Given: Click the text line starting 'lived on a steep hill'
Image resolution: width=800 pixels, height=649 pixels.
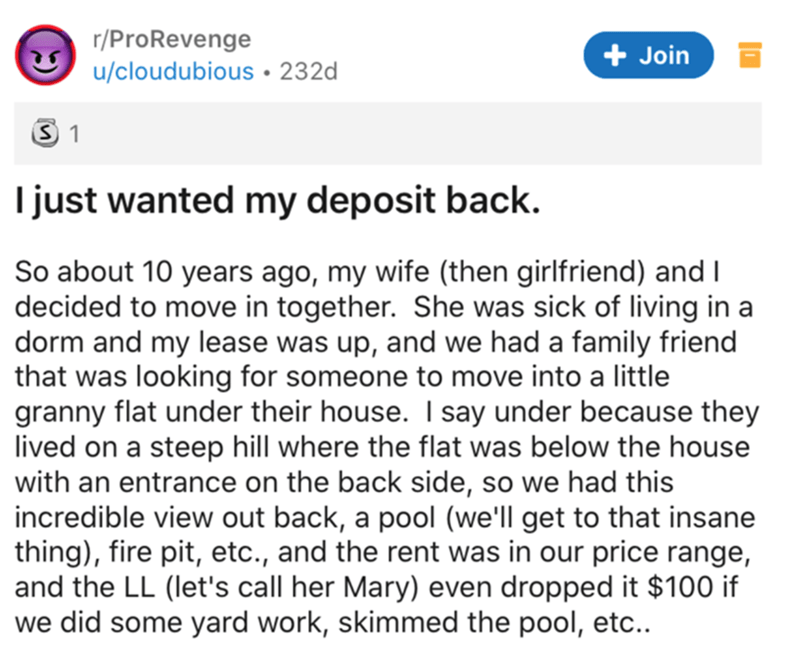Looking at the screenshot, I should coord(383,448).
